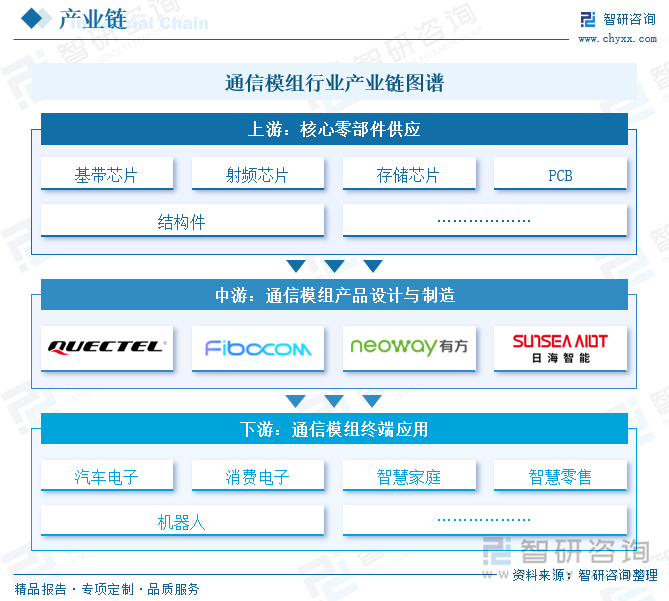Select the 结构件 box
This screenshot has height=601, width=669.
(x=182, y=220)
